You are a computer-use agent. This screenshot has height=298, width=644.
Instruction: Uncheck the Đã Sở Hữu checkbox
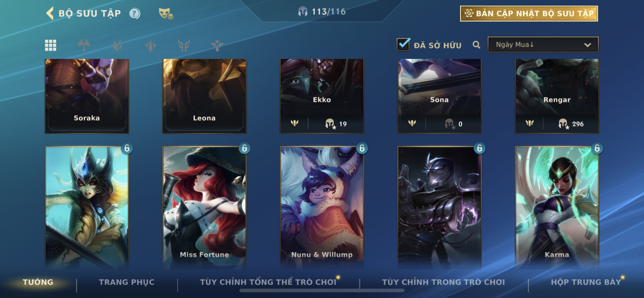tap(403, 45)
